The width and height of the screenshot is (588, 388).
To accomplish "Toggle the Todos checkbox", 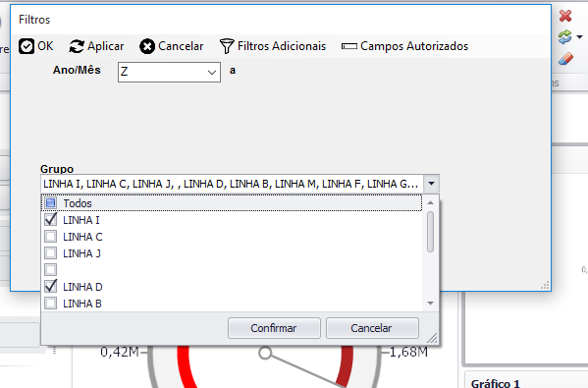I will (51, 203).
